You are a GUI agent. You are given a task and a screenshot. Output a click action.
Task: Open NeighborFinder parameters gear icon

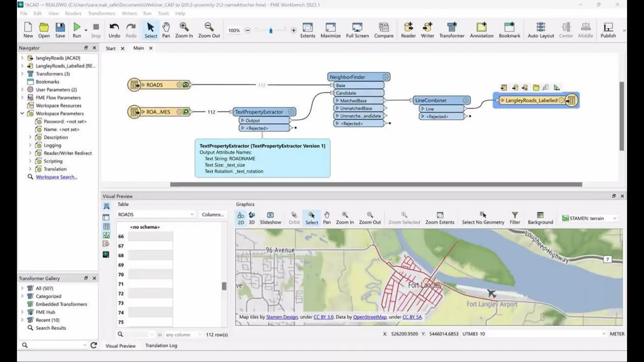[385, 77]
